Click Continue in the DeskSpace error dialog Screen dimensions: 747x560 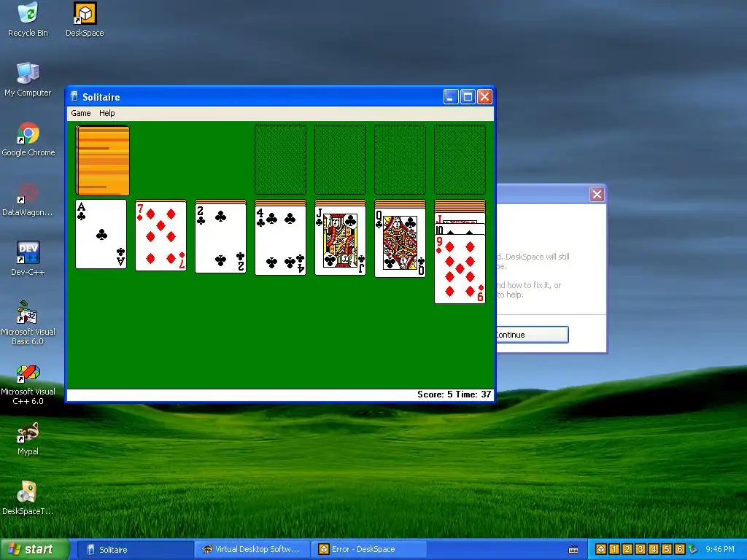[532, 334]
